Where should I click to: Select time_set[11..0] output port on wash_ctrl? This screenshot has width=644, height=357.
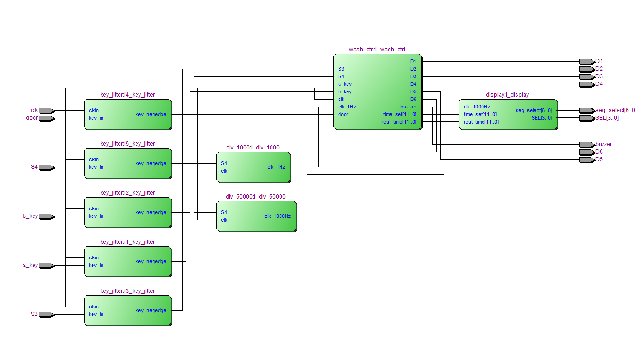click(400, 115)
